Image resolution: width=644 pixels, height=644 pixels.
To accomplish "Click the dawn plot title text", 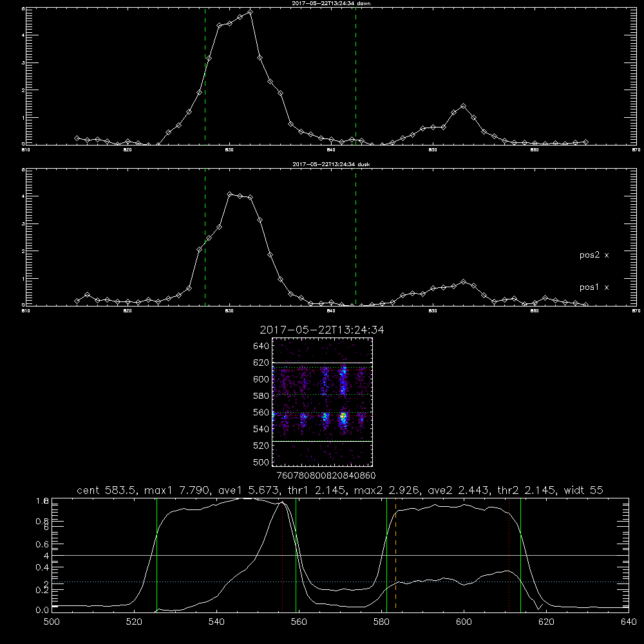I will pos(331,3).
